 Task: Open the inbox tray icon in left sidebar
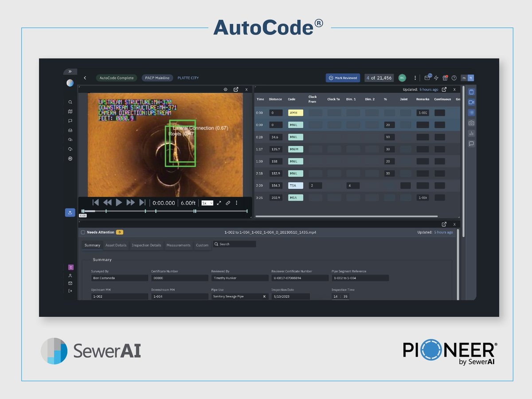tap(70, 130)
